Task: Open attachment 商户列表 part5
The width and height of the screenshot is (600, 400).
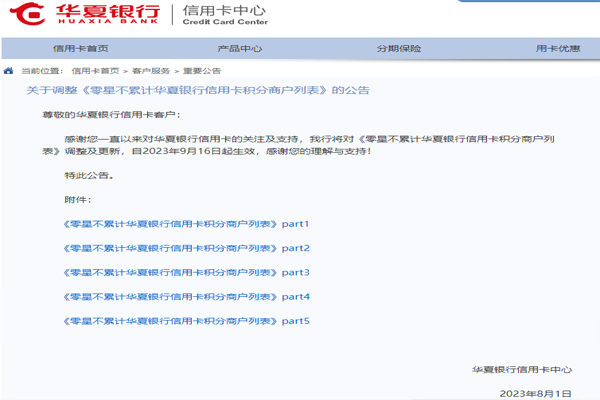Action: [x=186, y=321]
